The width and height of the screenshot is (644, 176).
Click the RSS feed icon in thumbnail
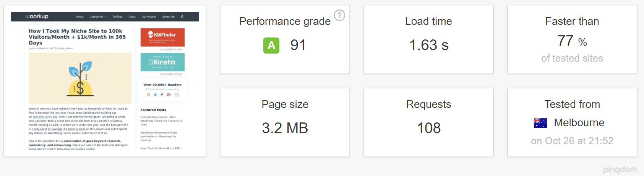pos(149,95)
